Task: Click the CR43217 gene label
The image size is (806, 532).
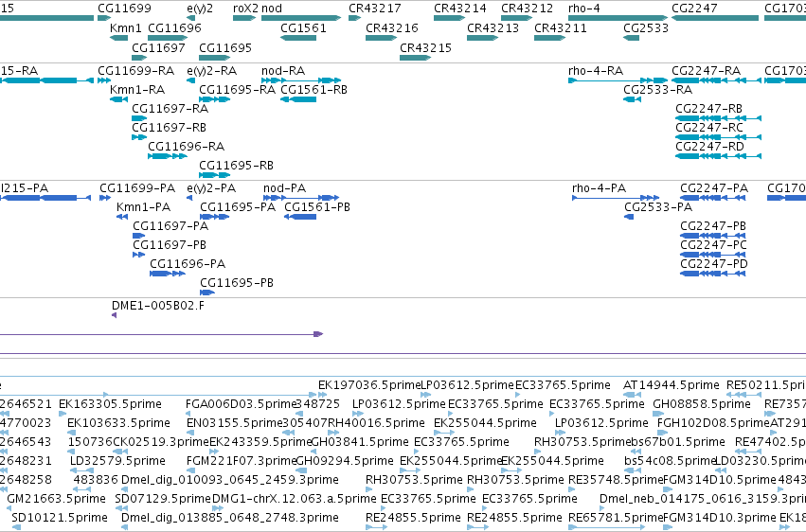Action: coord(375,9)
